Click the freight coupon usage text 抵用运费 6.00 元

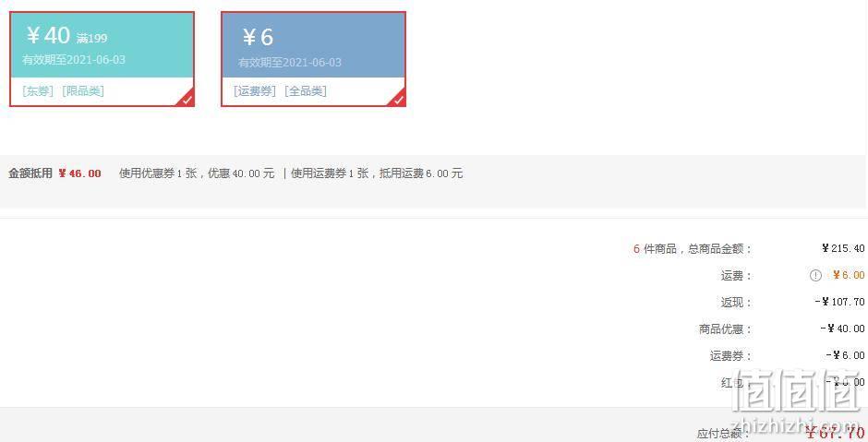tap(421, 173)
